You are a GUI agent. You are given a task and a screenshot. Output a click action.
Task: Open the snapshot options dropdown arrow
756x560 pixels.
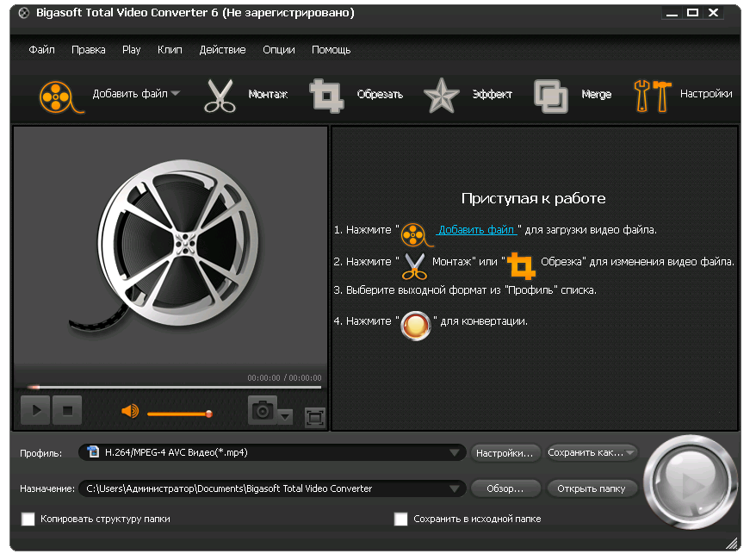coord(285,417)
